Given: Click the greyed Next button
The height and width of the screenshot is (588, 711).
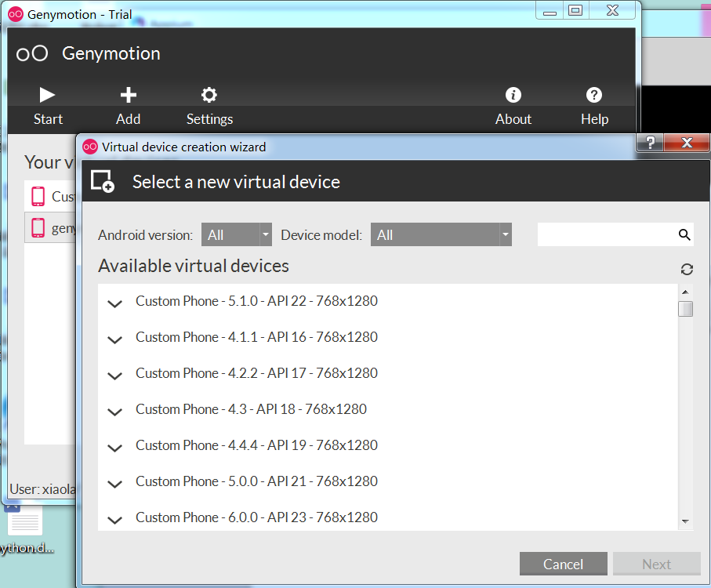Looking at the screenshot, I should (x=657, y=564).
